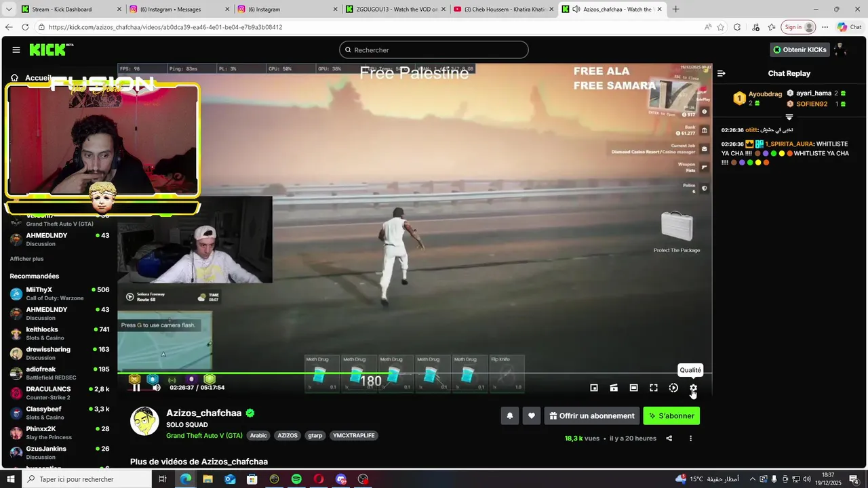868x488 pixels.
Task: Toggle fullscreen mode in the player
Action: 654,388
